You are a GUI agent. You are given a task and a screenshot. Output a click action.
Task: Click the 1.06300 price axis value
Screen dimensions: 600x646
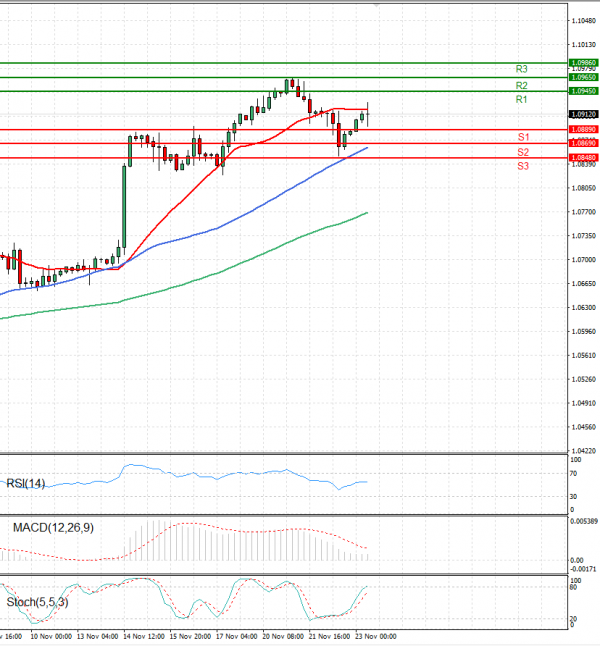[584, 308]
